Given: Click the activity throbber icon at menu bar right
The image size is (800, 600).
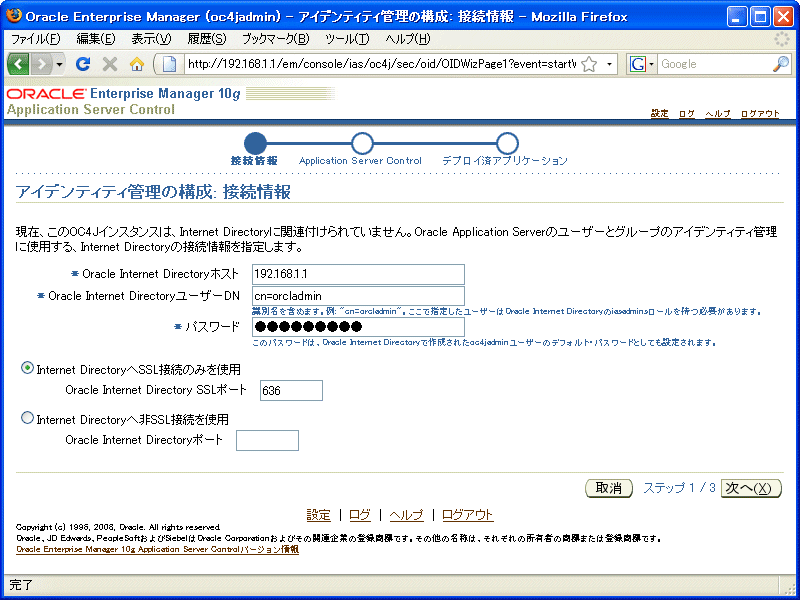Looking at the screenshot, I should (x=781, y=39).
